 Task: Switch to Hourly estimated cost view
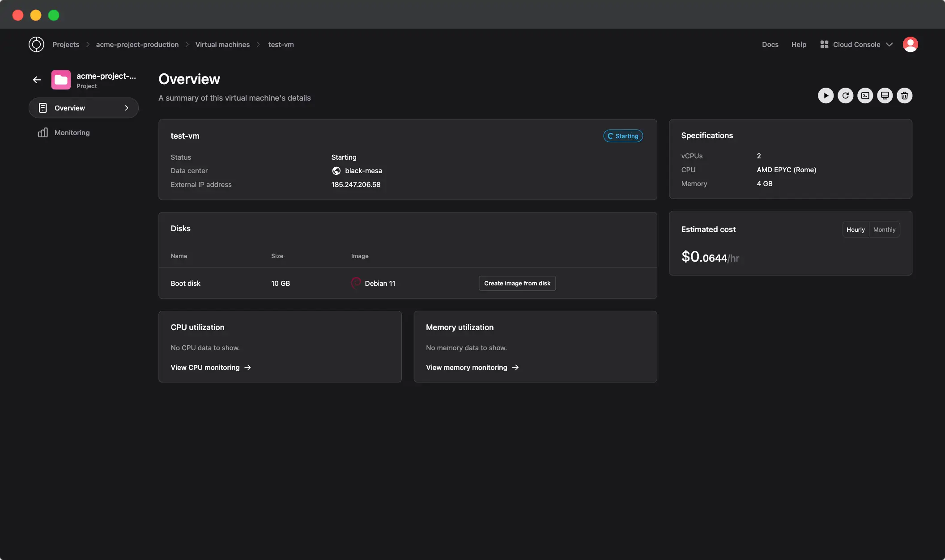click(856, 230)
